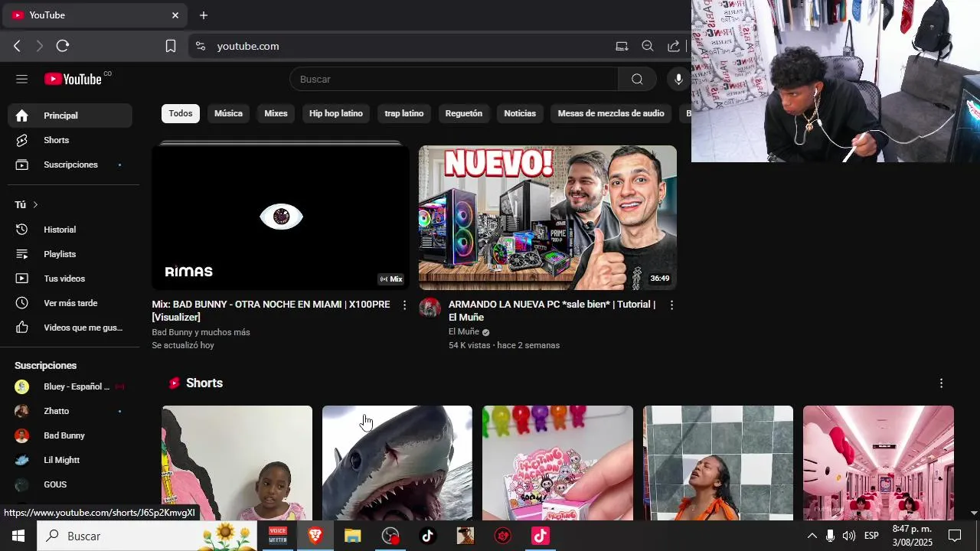Open Shorts shelf more options menu

pos(941,383)
